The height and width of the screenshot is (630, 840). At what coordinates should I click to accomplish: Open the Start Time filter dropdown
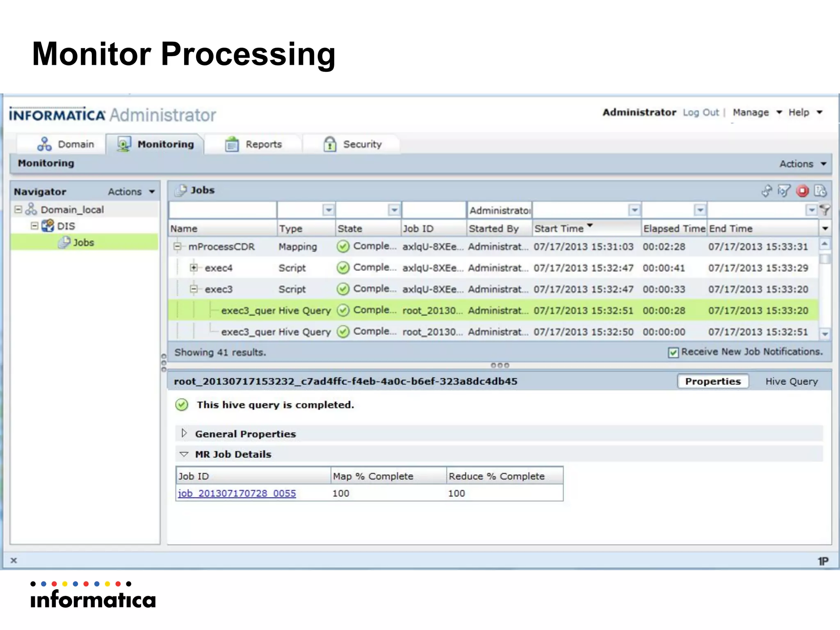coord(634,210)
